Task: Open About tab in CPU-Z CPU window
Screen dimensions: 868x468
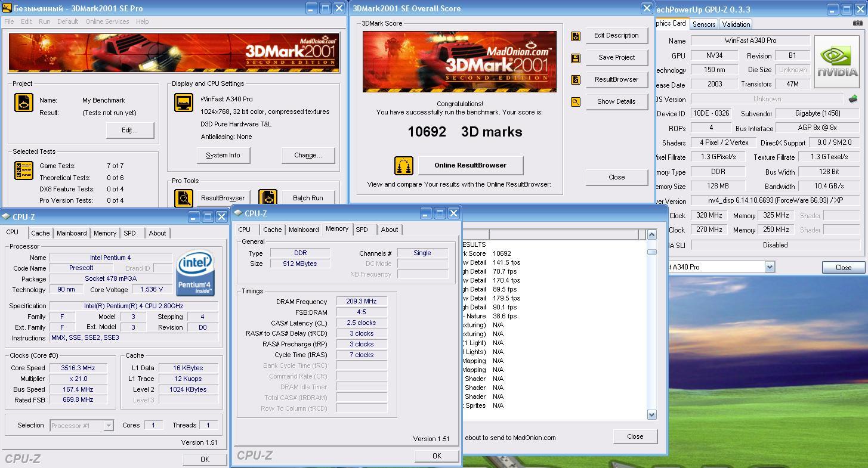Action: point(157,233)
